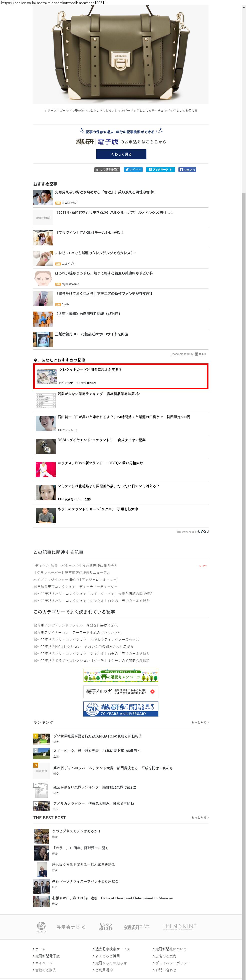Image resolution: width=246 pixels, height=980 pixels.
Task: Open THE SENKEN+ logo link
Action: pyautogui.click(x=179, y=926)
